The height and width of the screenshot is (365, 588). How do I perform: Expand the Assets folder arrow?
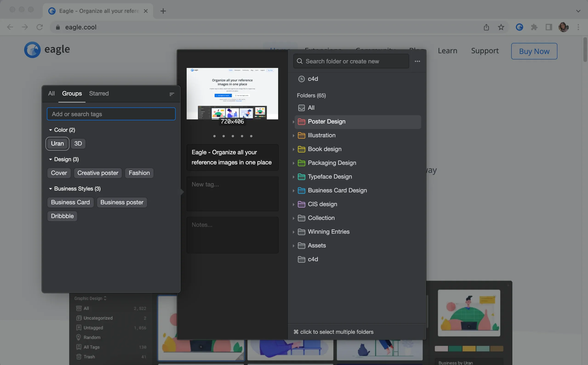point(293,246)
